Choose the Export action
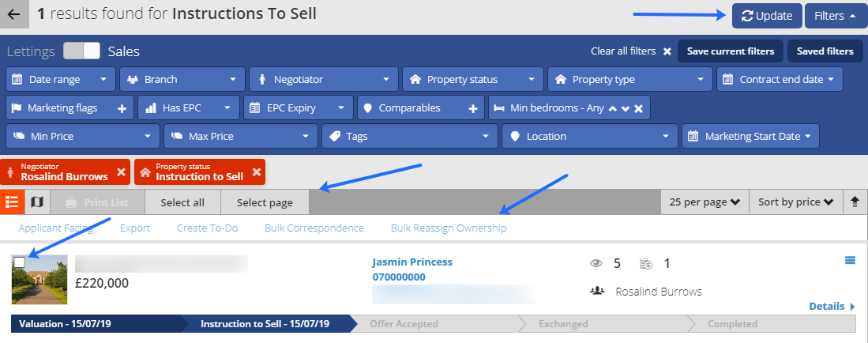This screenshot has height=343, width=868. (x=135, y=228)
